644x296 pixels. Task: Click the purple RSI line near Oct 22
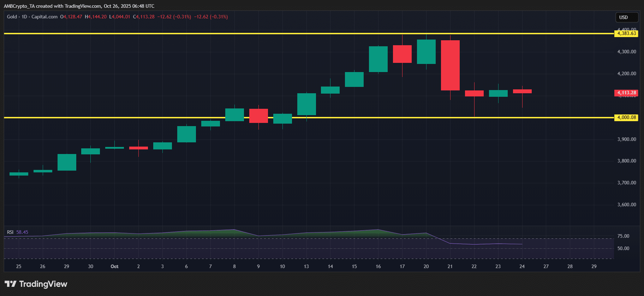(x=474, y=244)
